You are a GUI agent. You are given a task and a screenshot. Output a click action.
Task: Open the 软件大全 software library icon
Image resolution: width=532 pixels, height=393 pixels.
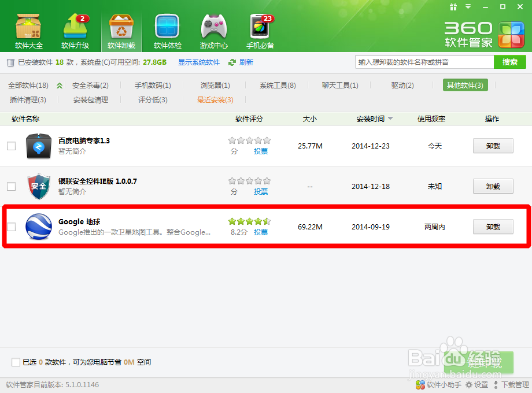click(x=29, y=31)
